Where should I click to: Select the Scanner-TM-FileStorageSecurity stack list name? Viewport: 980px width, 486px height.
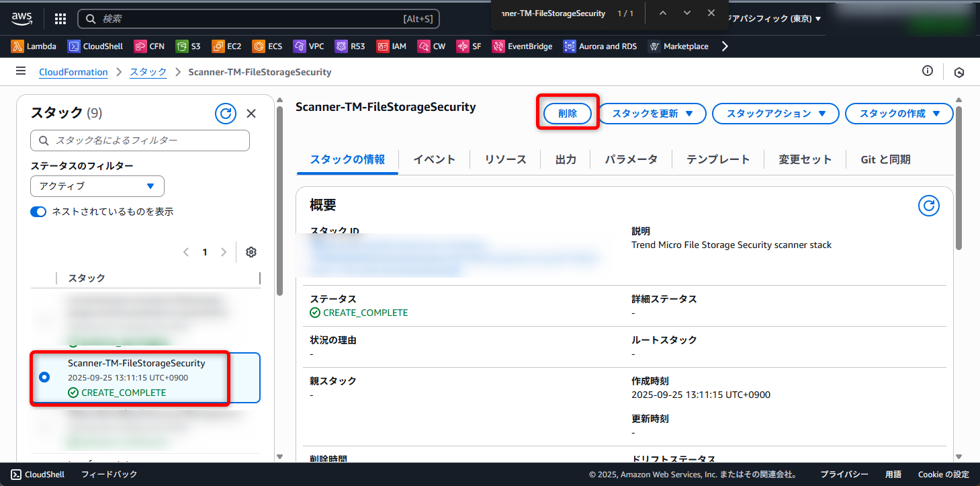pyautogui.click(x=136, y=363)
